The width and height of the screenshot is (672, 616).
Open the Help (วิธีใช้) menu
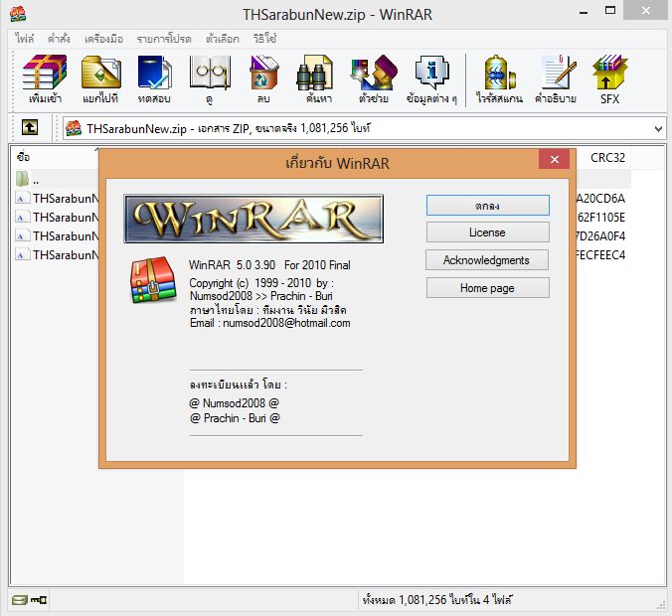coord(264,39)
